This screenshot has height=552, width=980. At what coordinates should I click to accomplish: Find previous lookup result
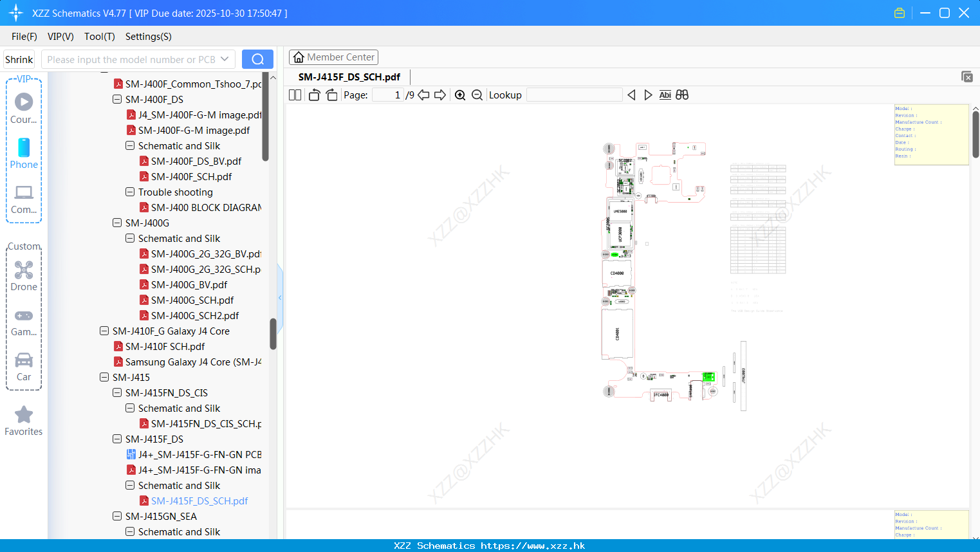point(631,95)
